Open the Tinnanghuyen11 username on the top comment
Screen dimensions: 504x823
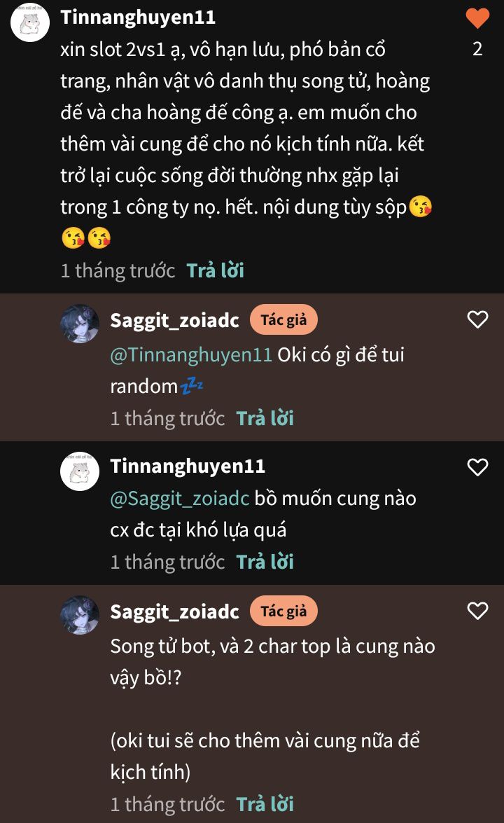pos(138,17)
